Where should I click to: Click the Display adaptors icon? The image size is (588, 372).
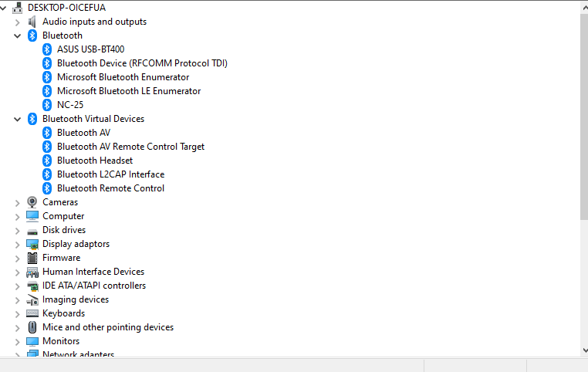click(32, 244)
